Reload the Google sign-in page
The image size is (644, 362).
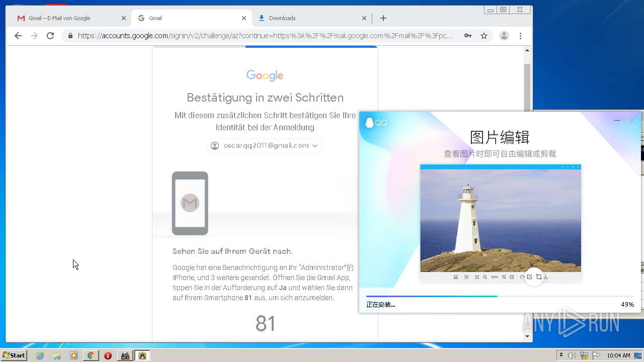point(50,36)
